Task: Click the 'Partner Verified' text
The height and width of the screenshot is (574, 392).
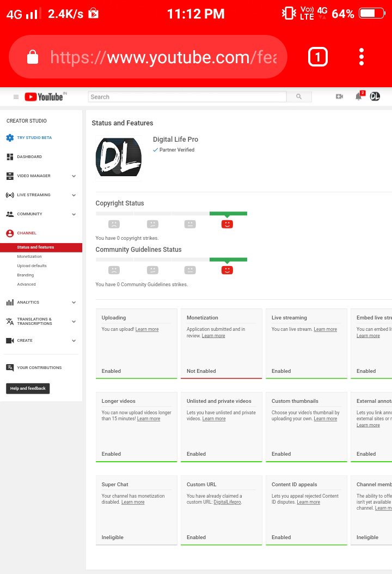Action: (176, 150)
